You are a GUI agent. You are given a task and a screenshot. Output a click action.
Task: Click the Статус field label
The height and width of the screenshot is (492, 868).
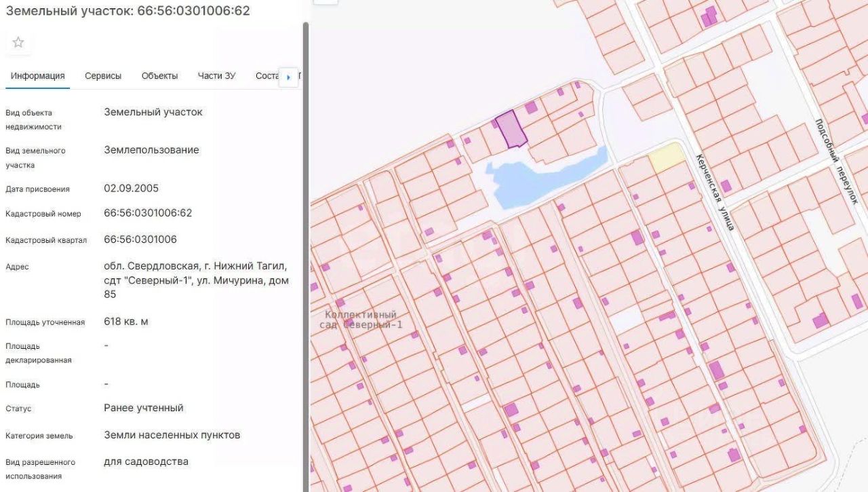click(18, 409)
